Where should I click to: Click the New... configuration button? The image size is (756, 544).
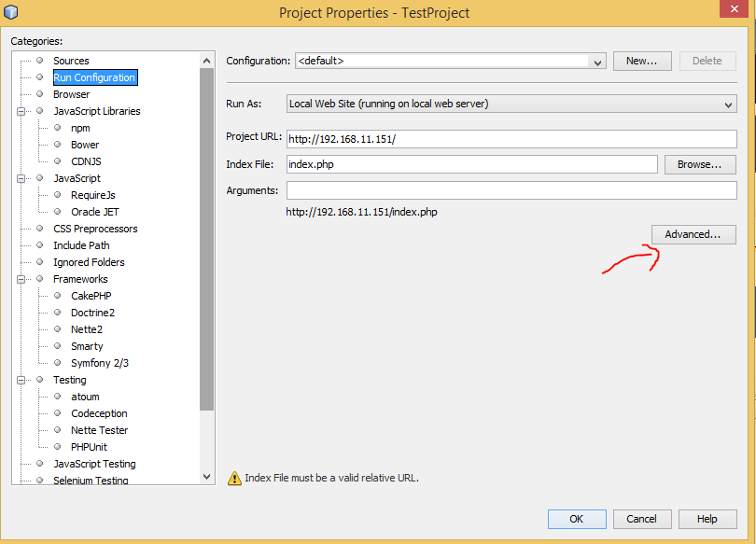point(642,62)
